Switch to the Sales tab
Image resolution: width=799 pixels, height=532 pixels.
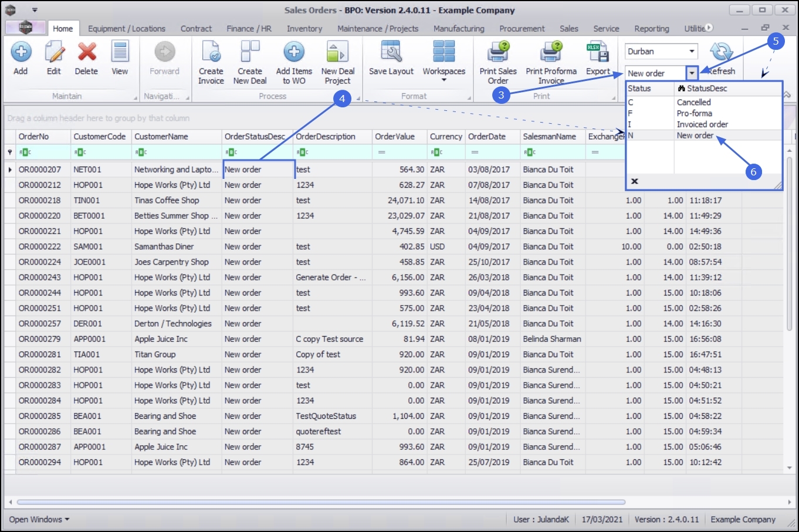tap(569, 28)
